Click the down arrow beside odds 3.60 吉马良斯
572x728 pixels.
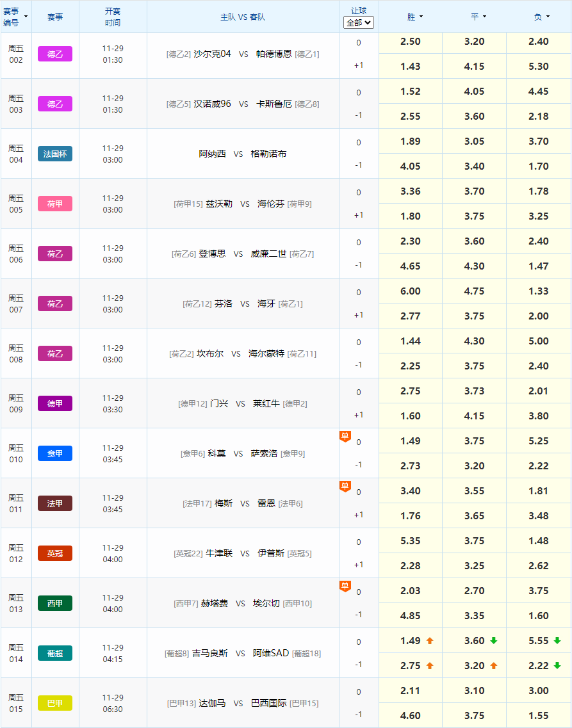click(x=494, y=641)
